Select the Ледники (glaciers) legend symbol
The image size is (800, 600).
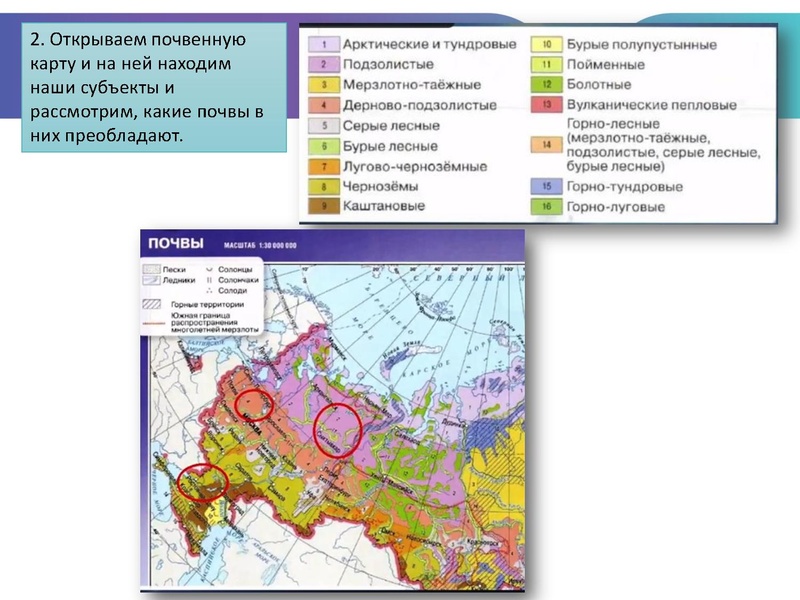coord(150,280)
